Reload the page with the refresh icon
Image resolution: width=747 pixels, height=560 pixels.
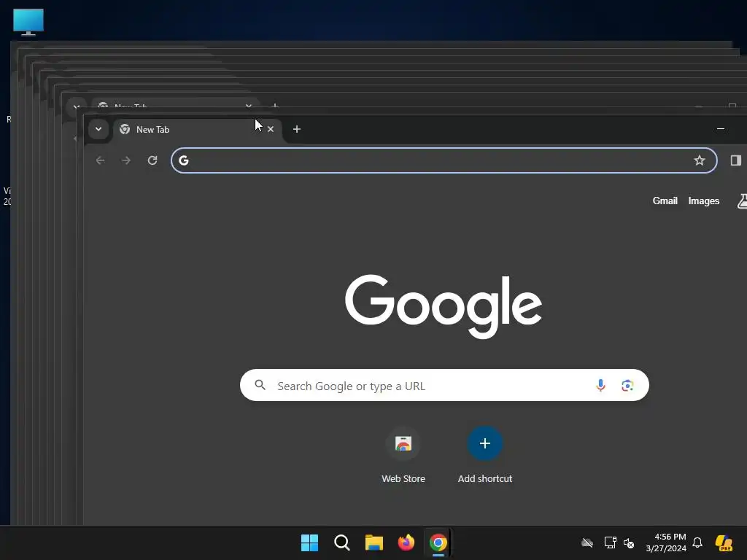tap(152, 160)
